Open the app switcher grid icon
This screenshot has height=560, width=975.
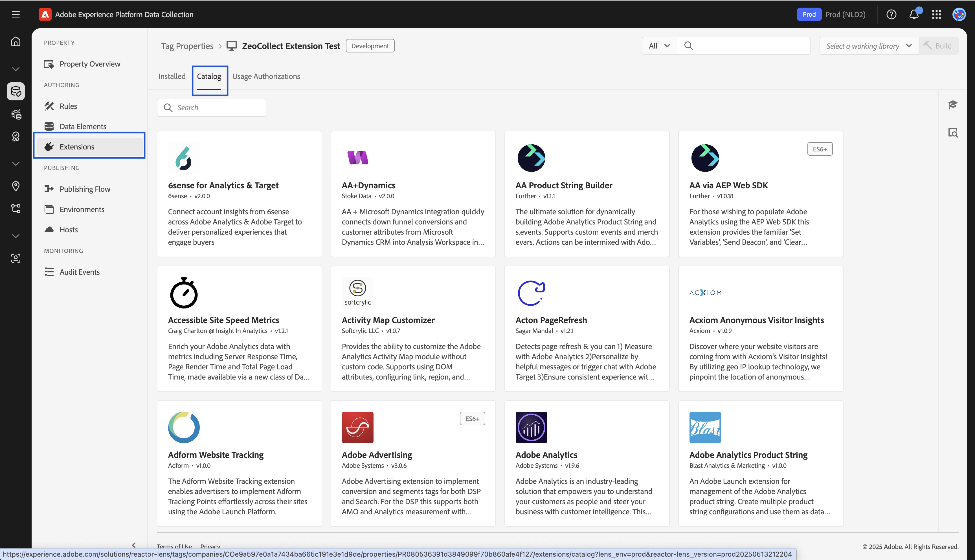click(x=937, y=14)
